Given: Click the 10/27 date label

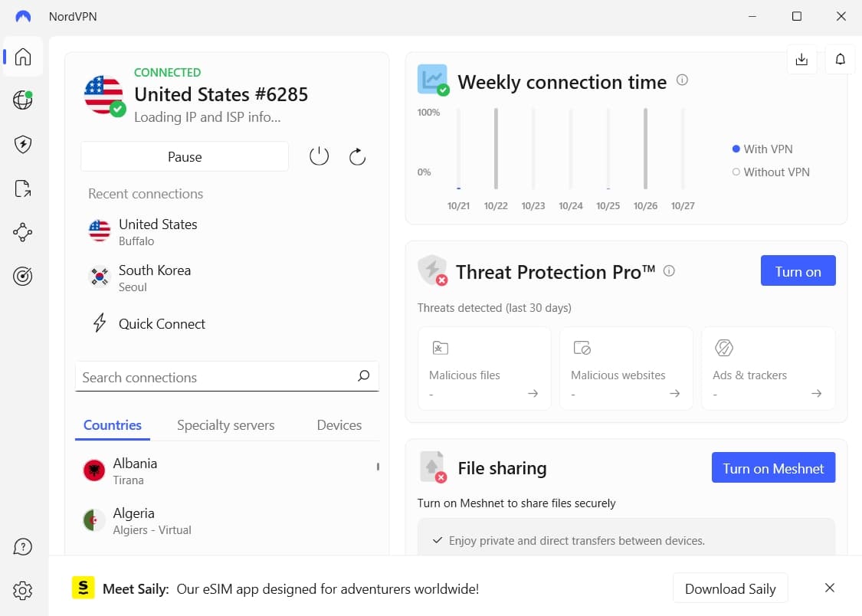Looking at the screenshot, I should [683, 205].
